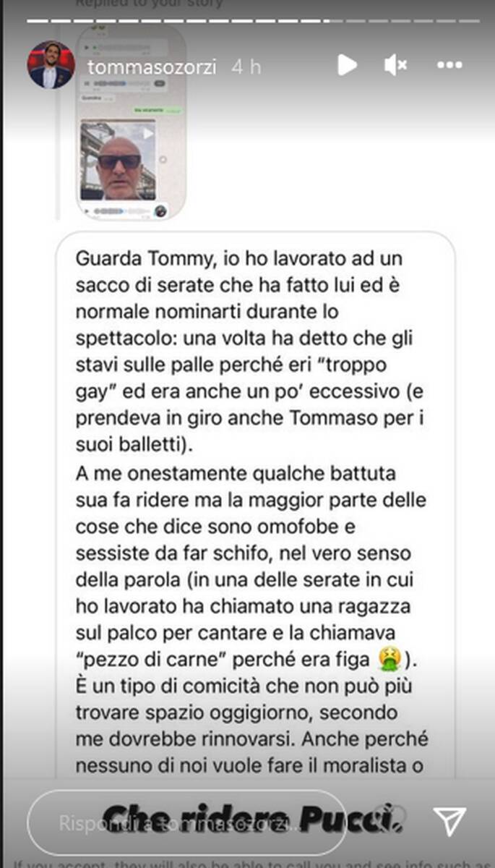Tap voice message waveform under the video

[116, 211]
